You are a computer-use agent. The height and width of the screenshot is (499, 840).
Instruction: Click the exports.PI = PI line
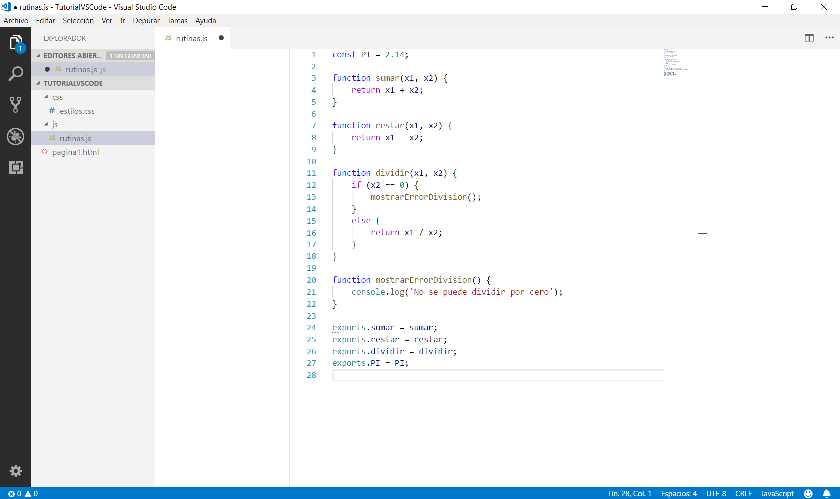(x=370, y=363)
